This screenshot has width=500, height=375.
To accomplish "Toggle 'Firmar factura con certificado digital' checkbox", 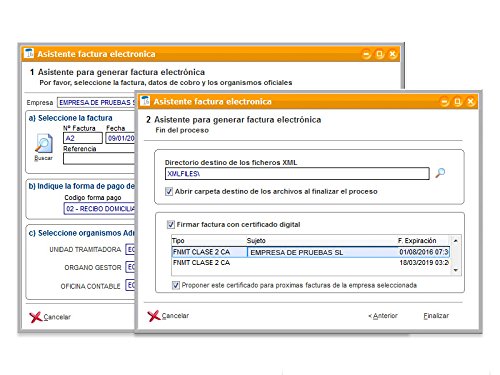I will click(x=171, y=225).
